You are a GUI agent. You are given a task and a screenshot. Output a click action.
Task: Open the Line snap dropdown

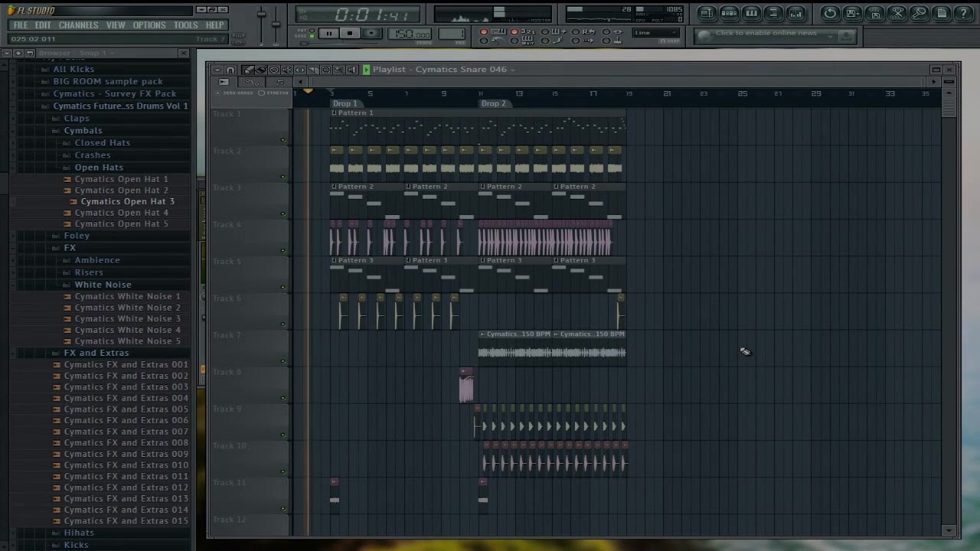655,33
